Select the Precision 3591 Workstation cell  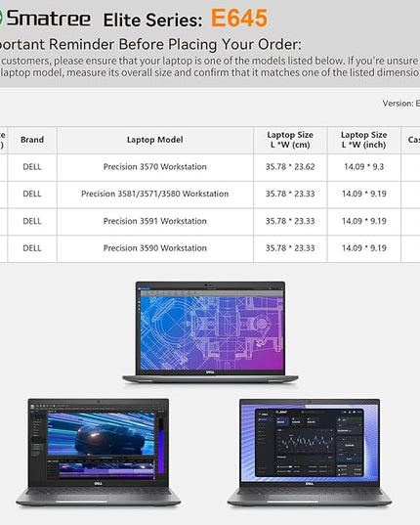tap(155, 221)
